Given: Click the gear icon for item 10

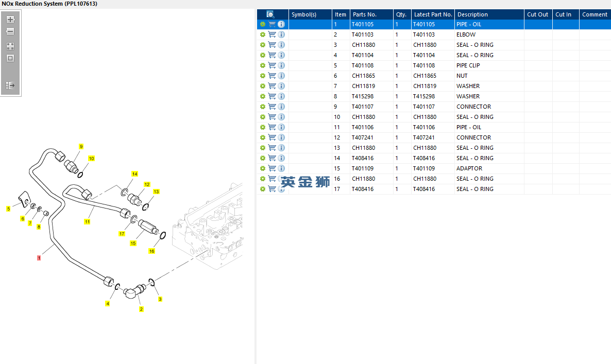Looking at the screenshot, I should pyautogui.click(x=263, y=117).
